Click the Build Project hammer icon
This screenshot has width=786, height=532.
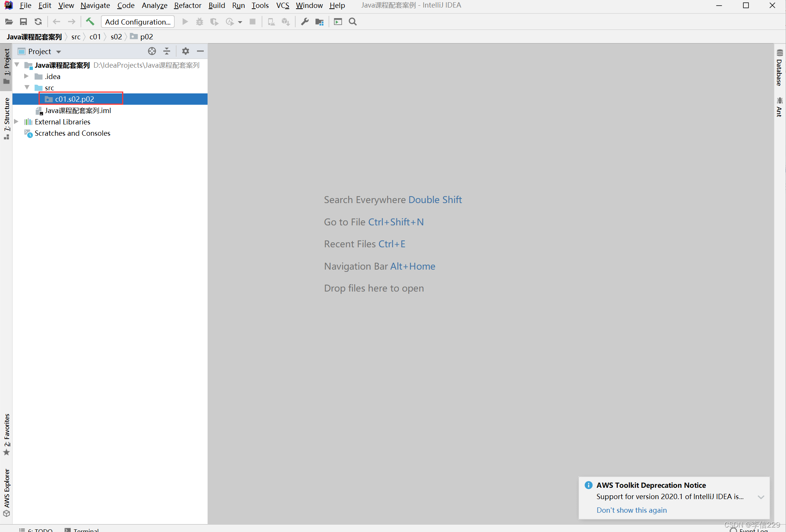point(90,22)
